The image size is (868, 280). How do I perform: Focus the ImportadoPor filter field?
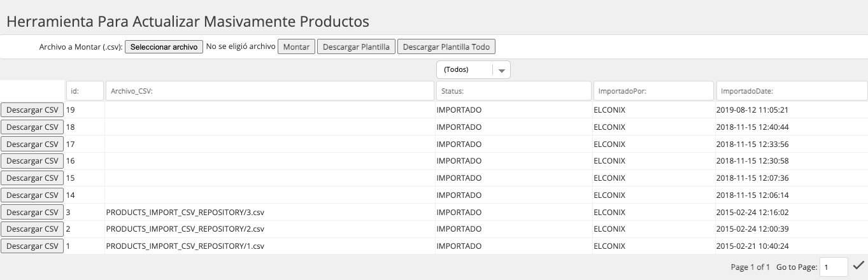click(x=653, y=91)
